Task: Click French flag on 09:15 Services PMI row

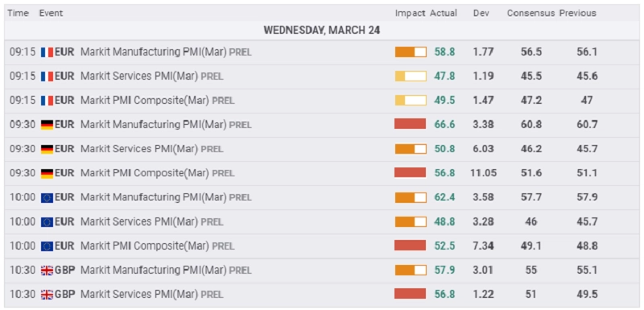Action: pos(47,76)
